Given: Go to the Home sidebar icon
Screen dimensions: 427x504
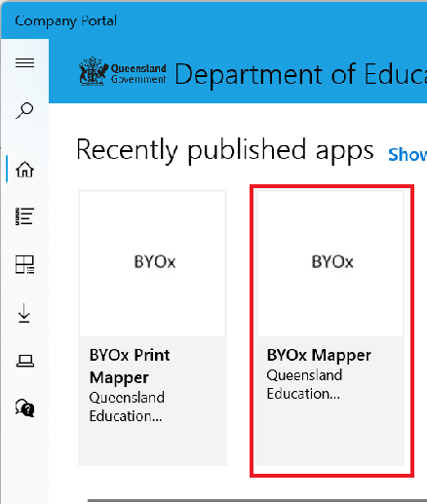Looking at the screenshot, I should (x=24, y=170).
